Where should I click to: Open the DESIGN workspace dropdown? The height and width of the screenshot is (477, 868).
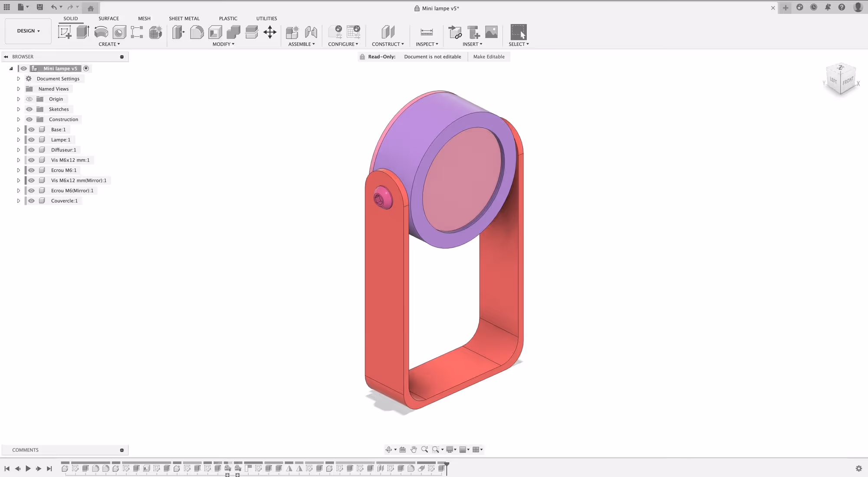pyautogui.click(x=28, y=31)
